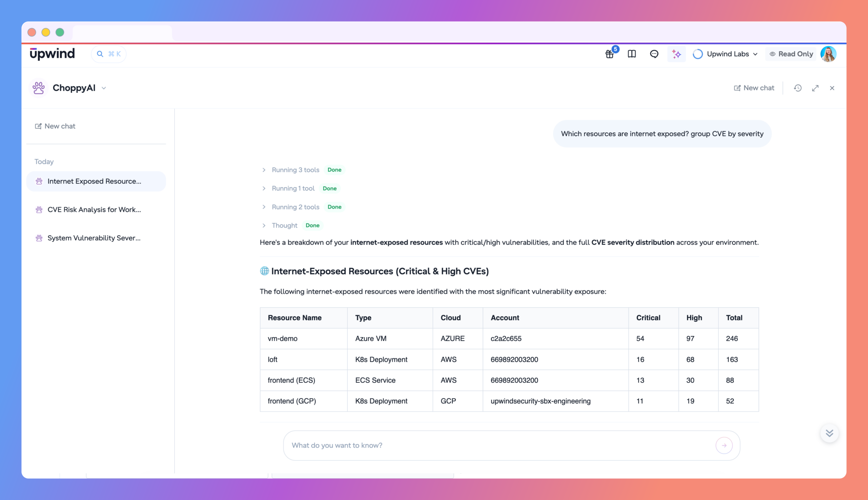
Task: Select the upwindsecurity-sbx-engineering account cell
Action: [x=555, y=401]
